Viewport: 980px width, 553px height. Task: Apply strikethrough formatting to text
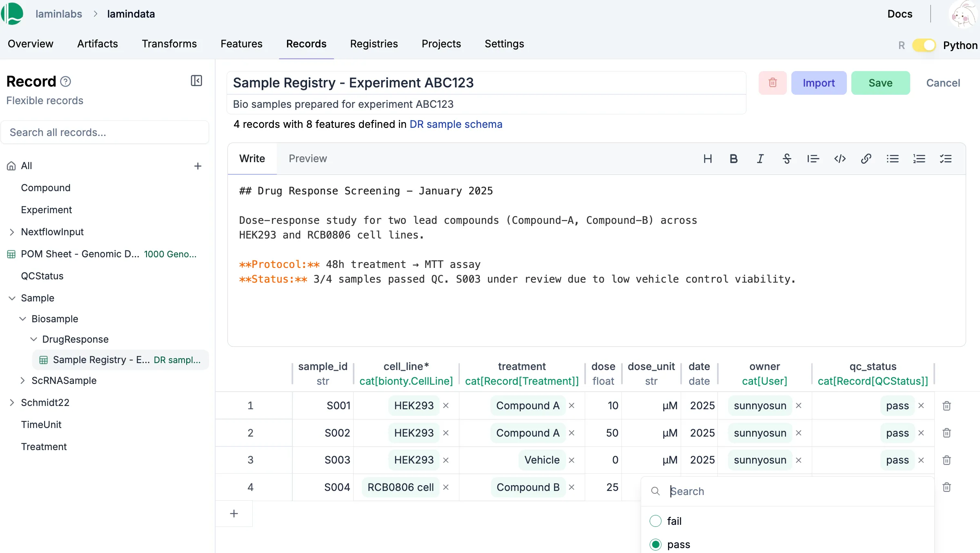[x=787, y=158]
